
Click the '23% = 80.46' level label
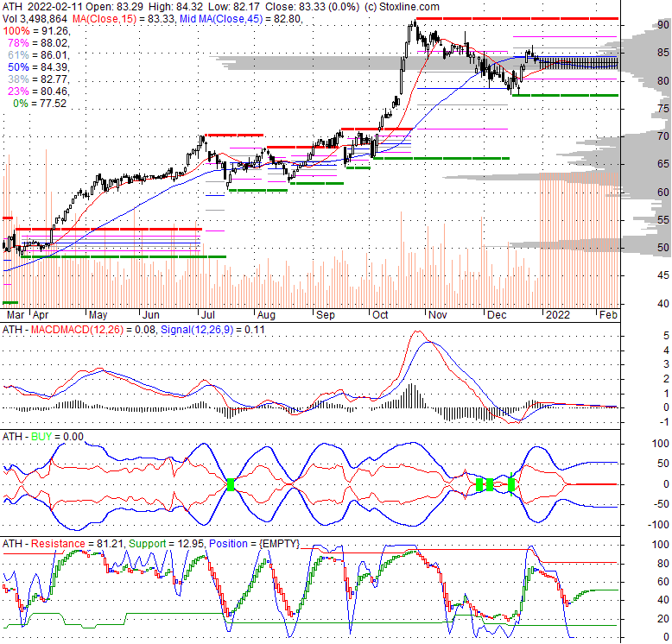pos(39,91)
